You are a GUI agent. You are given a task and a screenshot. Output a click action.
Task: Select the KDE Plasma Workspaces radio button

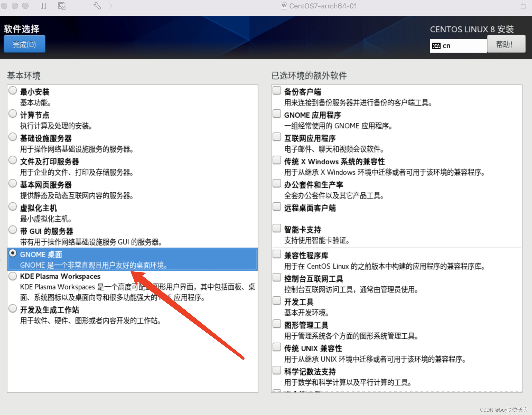(x=13, y=276)
